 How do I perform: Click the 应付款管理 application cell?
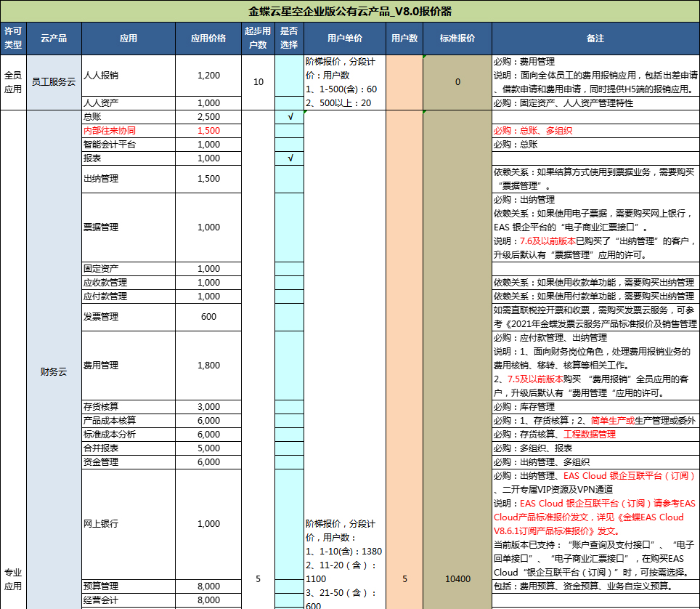pyautogui.click(x=129, y=297)
